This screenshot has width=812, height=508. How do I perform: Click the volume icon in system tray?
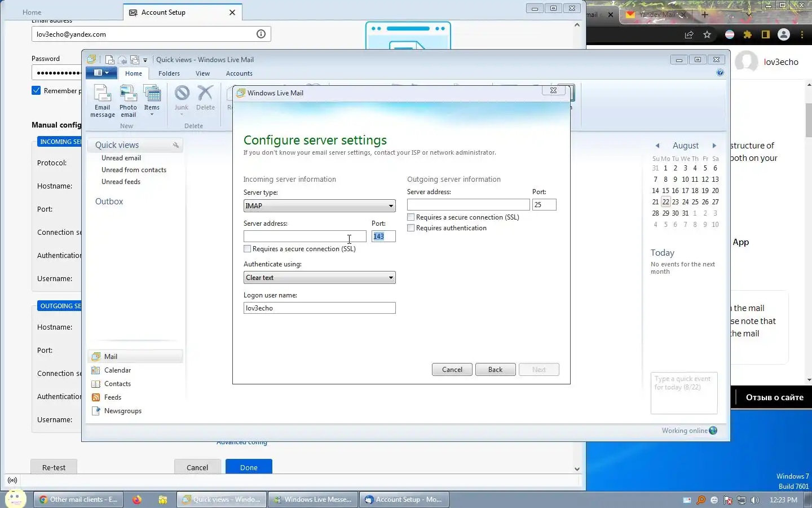tap(755, 500)
